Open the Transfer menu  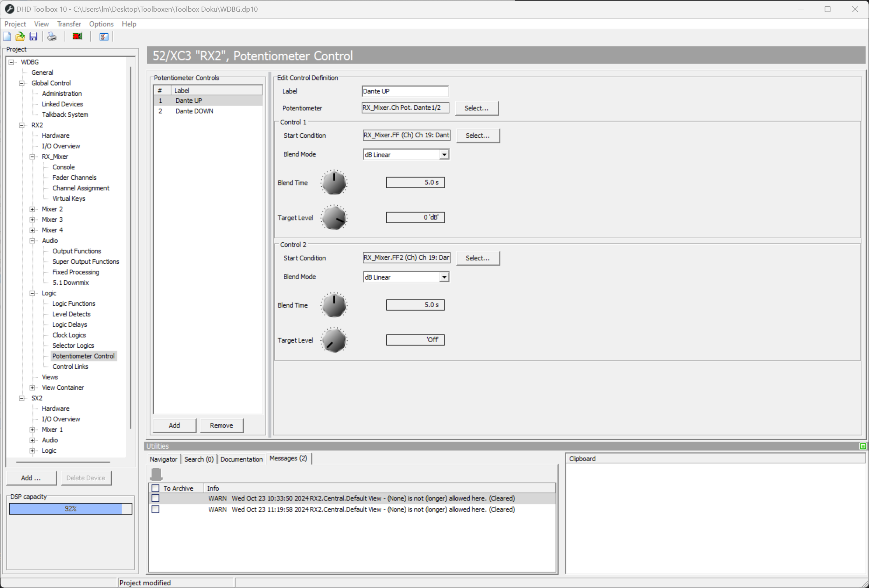69,24
